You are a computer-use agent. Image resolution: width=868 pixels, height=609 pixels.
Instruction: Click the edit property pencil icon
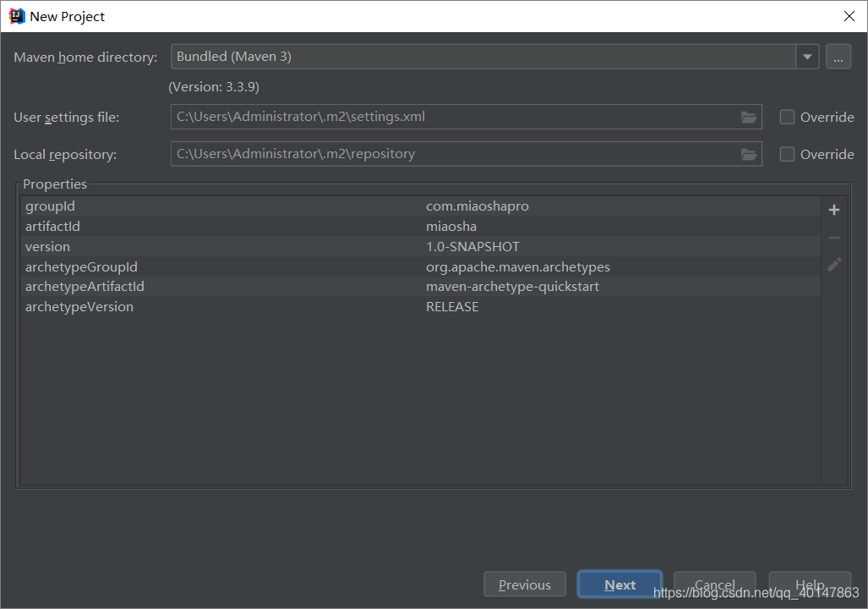point(834,265)
